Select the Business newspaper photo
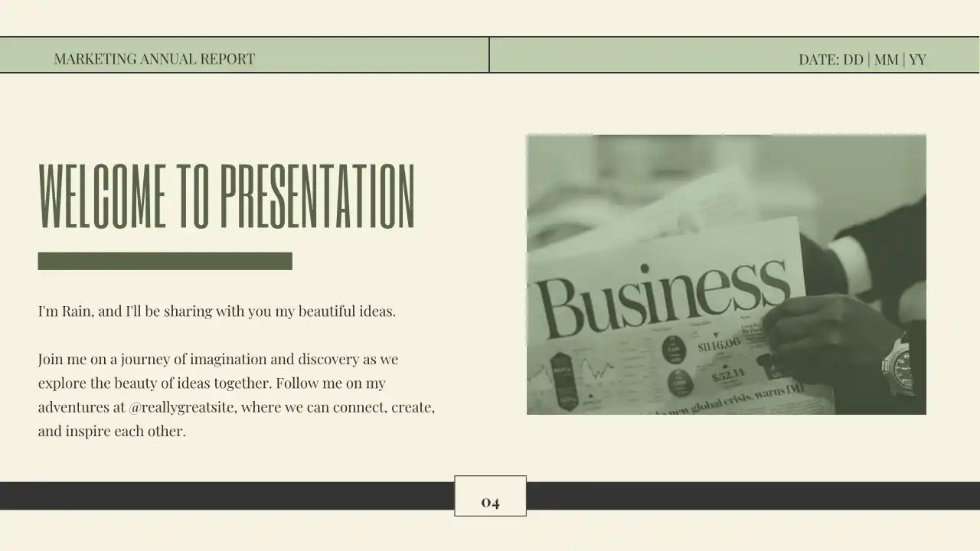This screenshot has height=551, width=980. click(x=727, y=274)
